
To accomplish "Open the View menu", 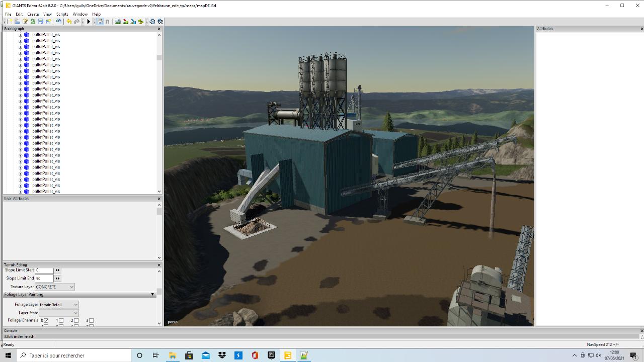I will click(47, 14).
